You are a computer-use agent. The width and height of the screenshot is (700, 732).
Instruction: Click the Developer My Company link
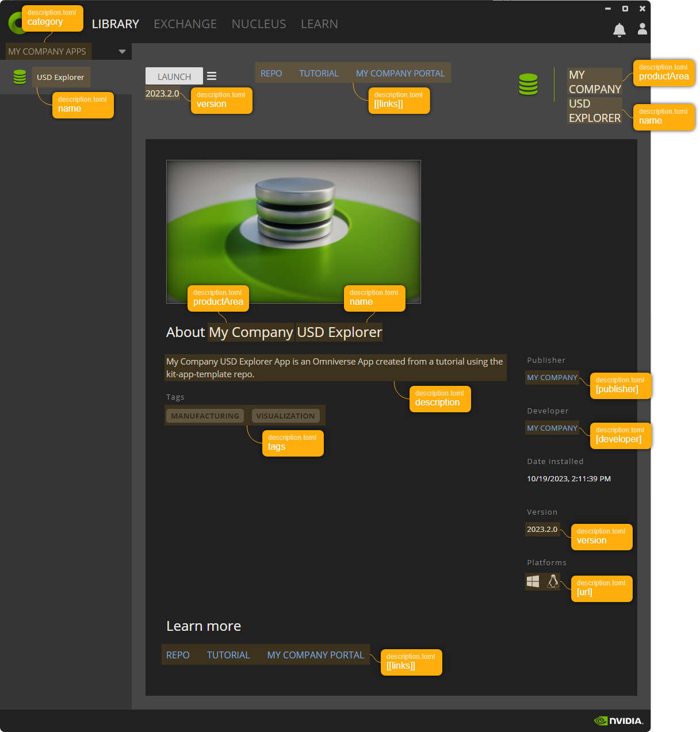pos(552,428)
